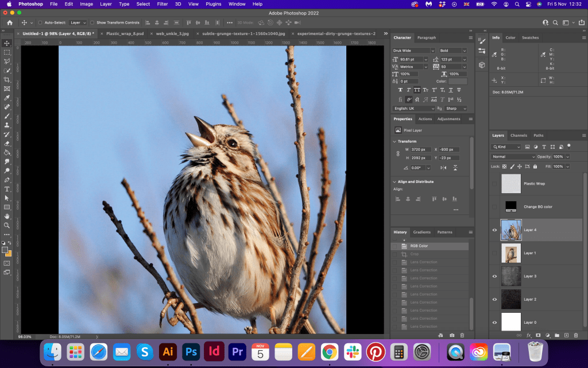Select the Lasso tool

point(7,62)
